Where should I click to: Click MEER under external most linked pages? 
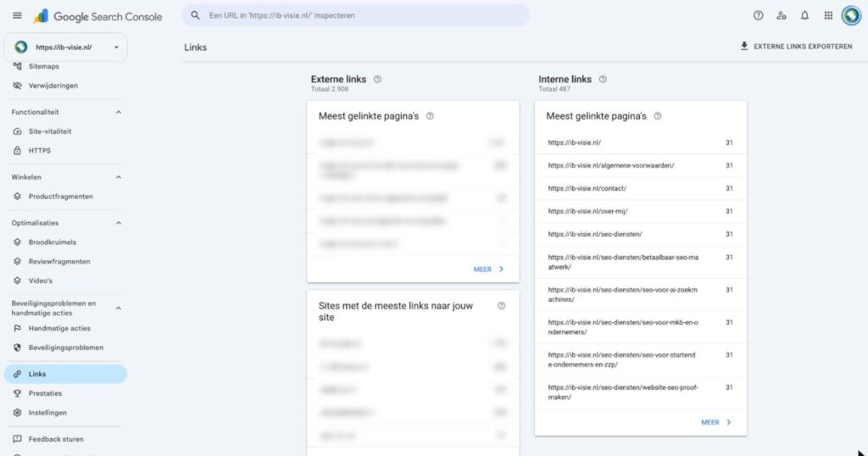(x=489, y=269)
